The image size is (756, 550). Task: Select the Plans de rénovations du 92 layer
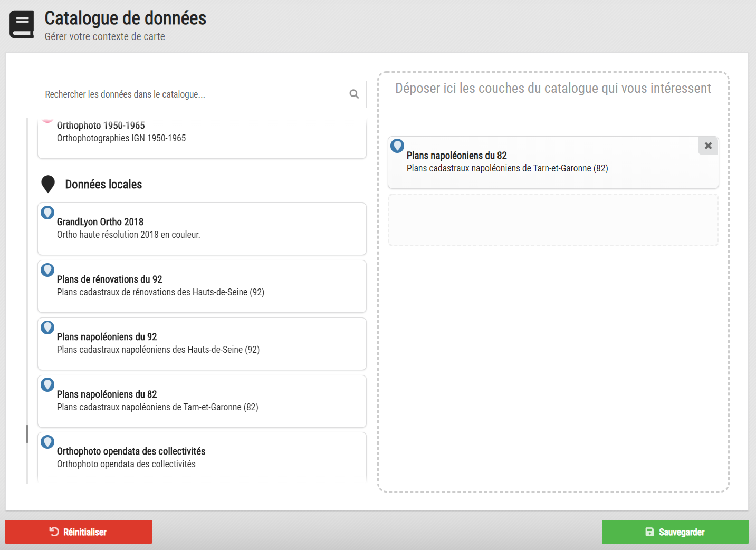[202, 286]
